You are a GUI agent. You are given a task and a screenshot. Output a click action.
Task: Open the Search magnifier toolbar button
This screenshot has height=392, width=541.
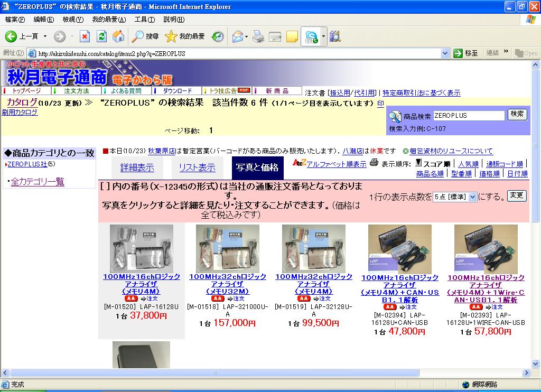[145, 36]
